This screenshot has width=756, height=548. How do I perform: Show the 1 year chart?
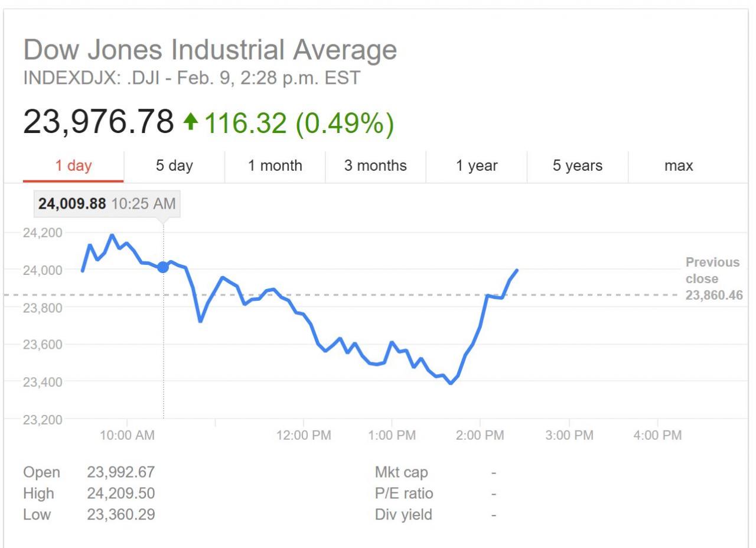[476, 166]
